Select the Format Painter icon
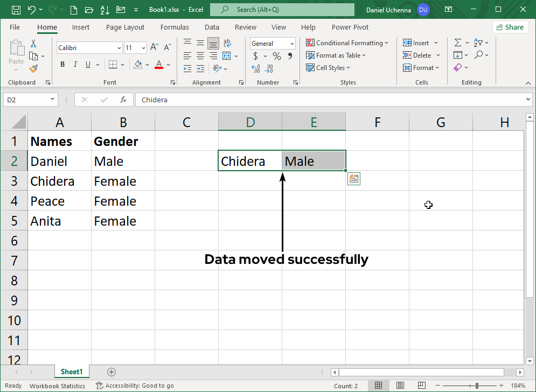The width and height of the screenshot is (536, 392). [32, 68]
